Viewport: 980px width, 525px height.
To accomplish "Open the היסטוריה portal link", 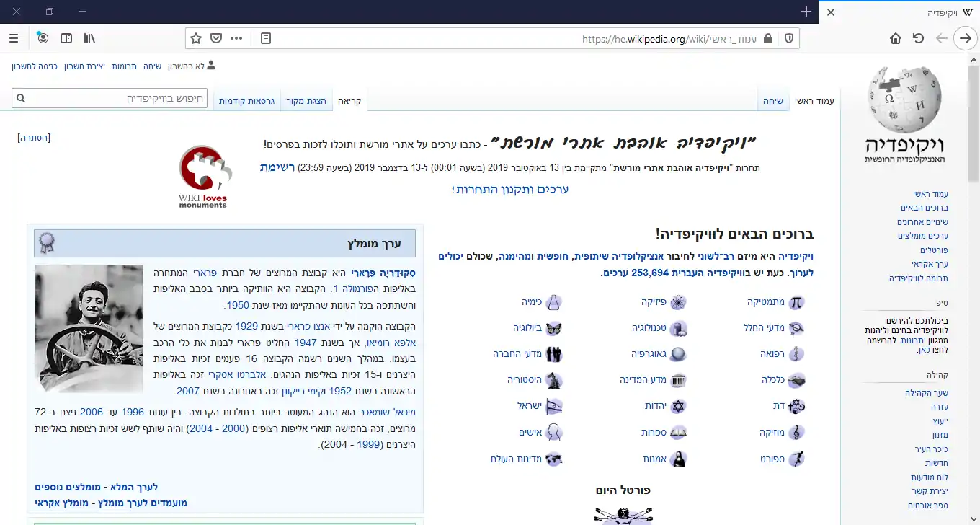I will [524, 380].
